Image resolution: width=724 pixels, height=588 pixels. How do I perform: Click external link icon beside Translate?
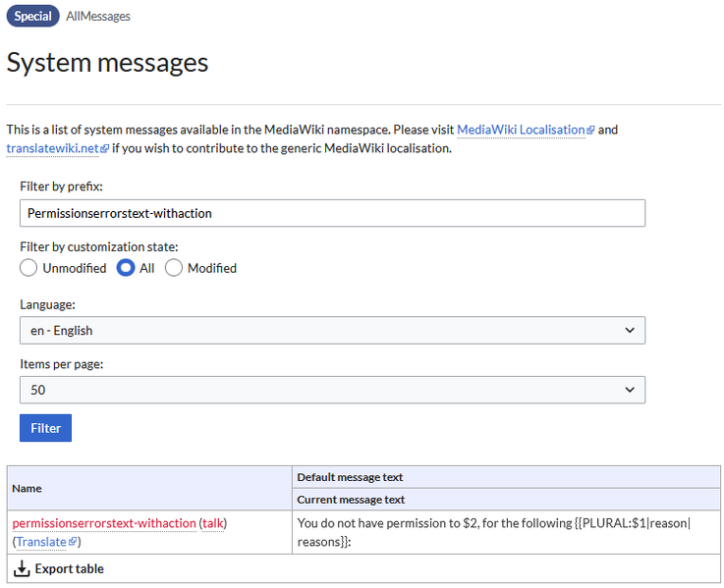(x=72, y=542)
